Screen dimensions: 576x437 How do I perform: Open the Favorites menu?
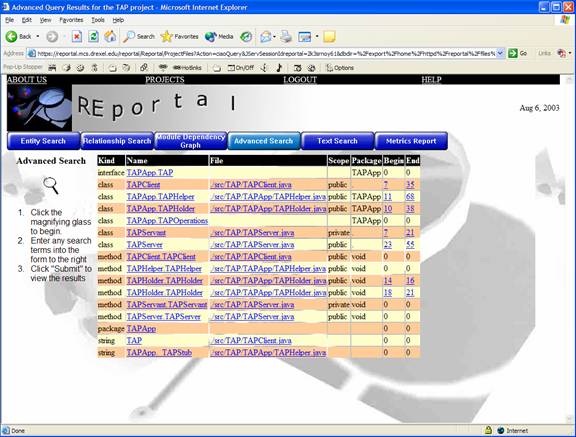pos(71,20)
